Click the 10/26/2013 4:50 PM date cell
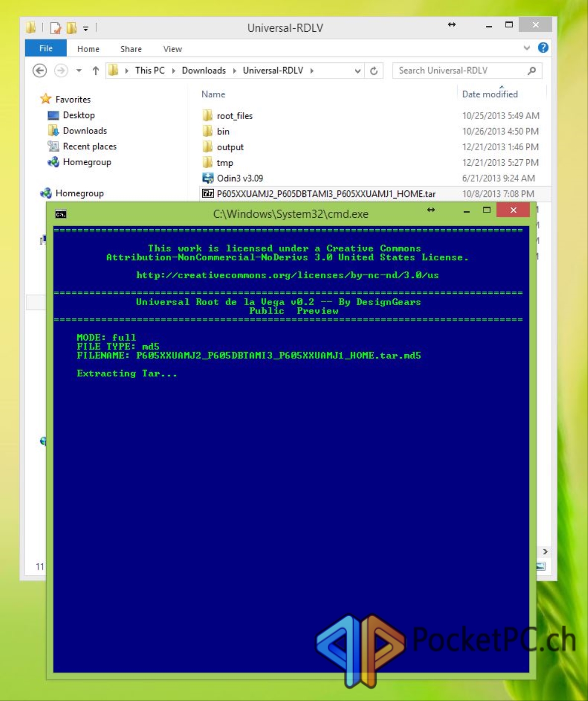588x701 pixels. click(x=500, y=131)
